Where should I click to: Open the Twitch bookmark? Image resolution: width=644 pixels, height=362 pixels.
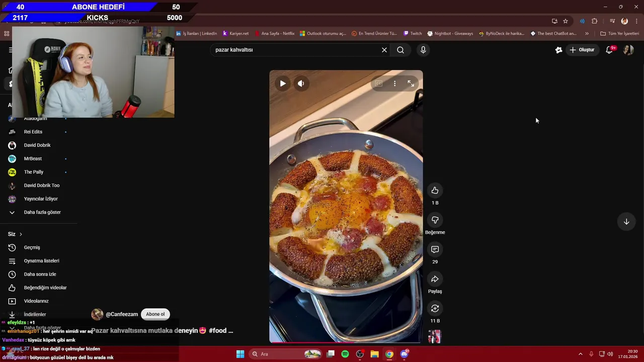[x=413, y=34]
